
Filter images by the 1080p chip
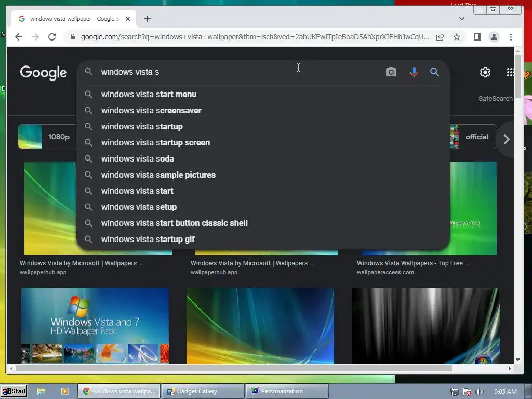click(x=47, y=137)
